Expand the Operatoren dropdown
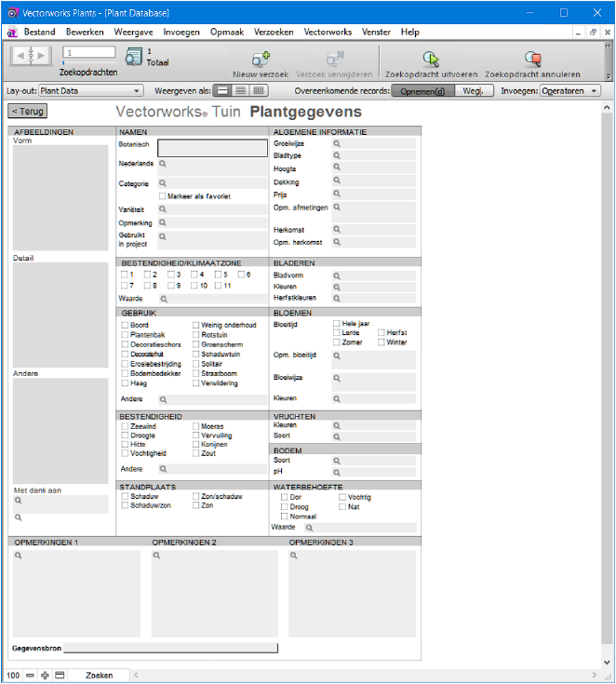This screenshot has width=616, height=684. click(569, 91)
